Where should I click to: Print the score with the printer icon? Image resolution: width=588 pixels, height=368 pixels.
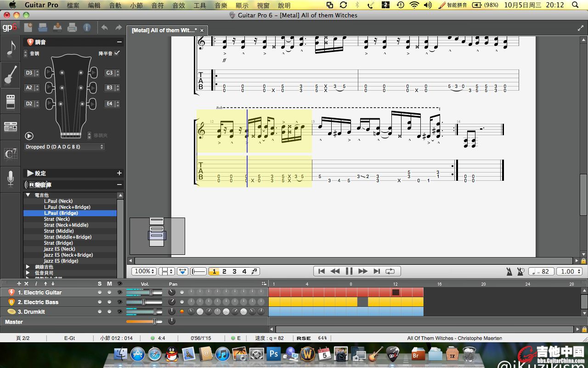pyautogui.click(x=72, y=28)
